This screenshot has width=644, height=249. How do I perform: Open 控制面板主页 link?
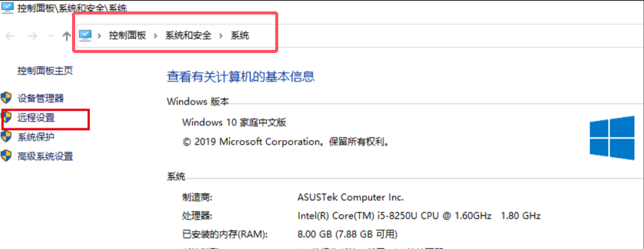(45, 71)
